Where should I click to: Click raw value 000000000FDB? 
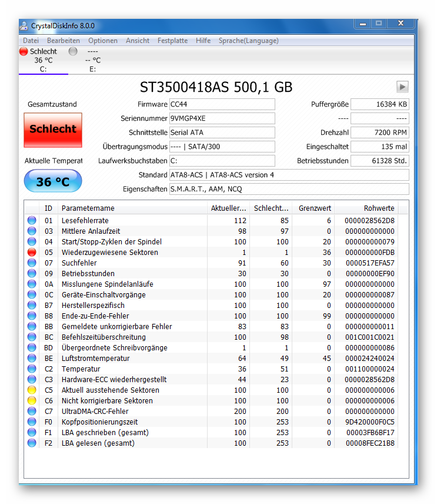click(370, 253)
